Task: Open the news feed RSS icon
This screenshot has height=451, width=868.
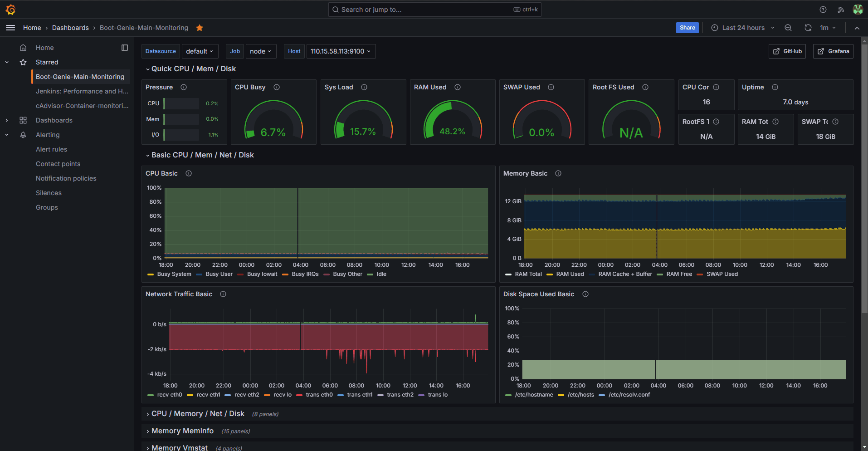Action: 841,10
